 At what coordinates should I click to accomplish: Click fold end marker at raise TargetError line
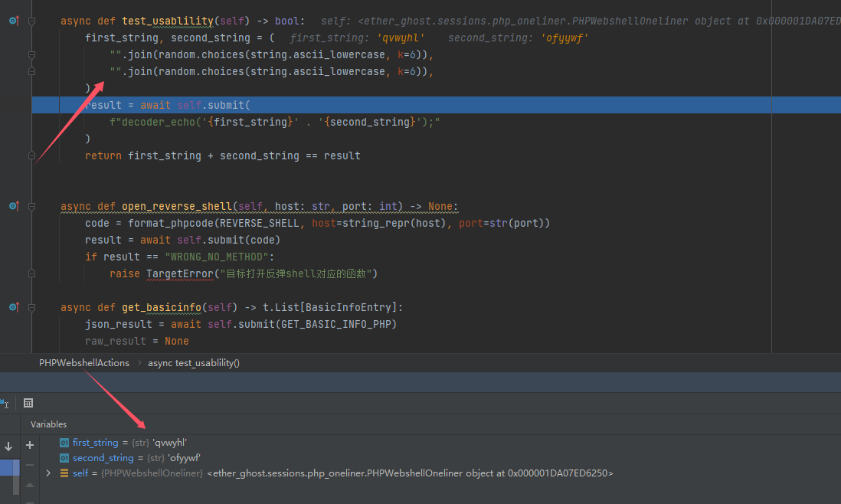31,273
